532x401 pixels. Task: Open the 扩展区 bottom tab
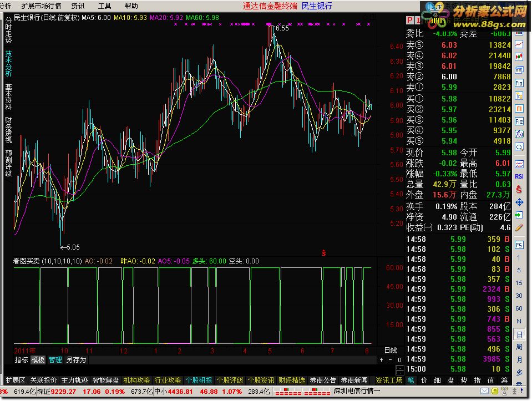pyautogui.click(x=16, y=380)
